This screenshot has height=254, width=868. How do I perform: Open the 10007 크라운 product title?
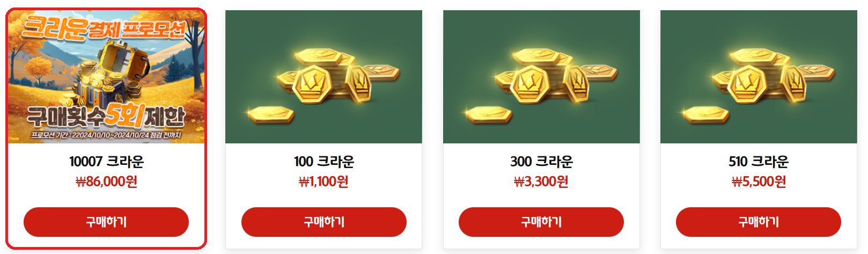[106, 161]
